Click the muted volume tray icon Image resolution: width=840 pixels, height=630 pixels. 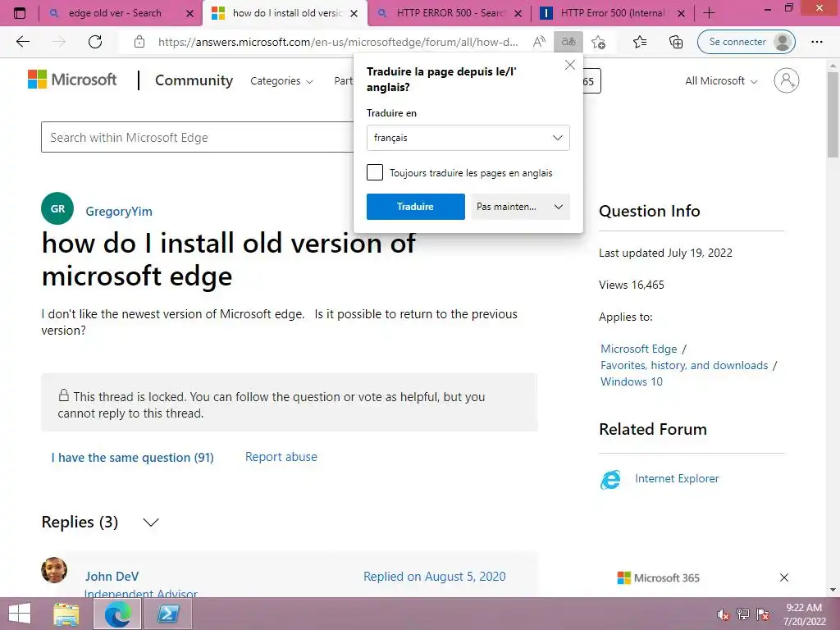click(x=723, y=614)
